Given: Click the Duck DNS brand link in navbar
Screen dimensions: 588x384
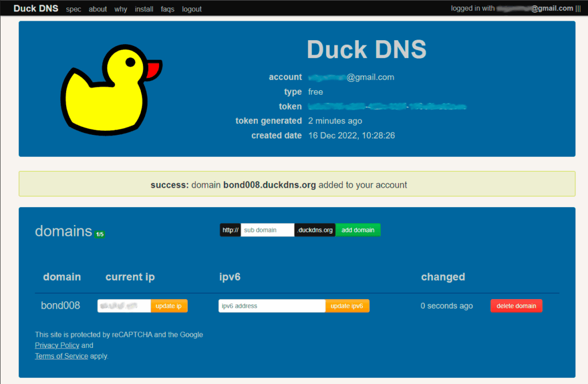Looking at the screenshot, I should coord(36,8).
